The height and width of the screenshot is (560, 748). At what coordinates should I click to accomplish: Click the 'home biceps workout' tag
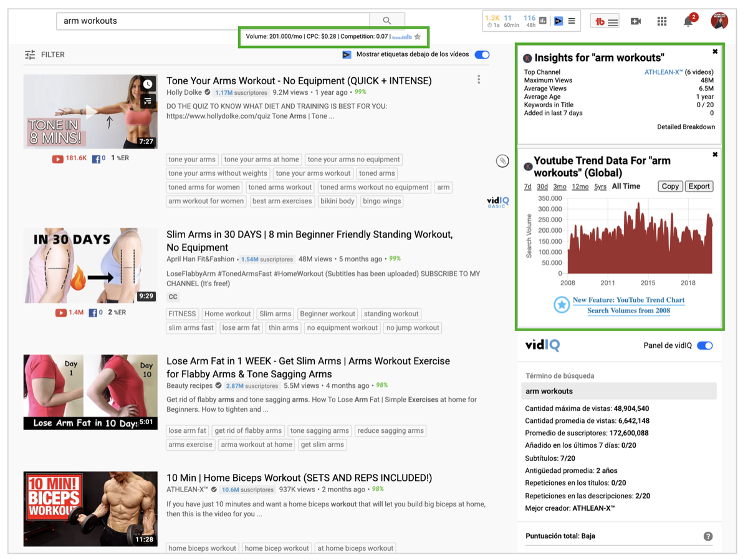coord(203,548)
